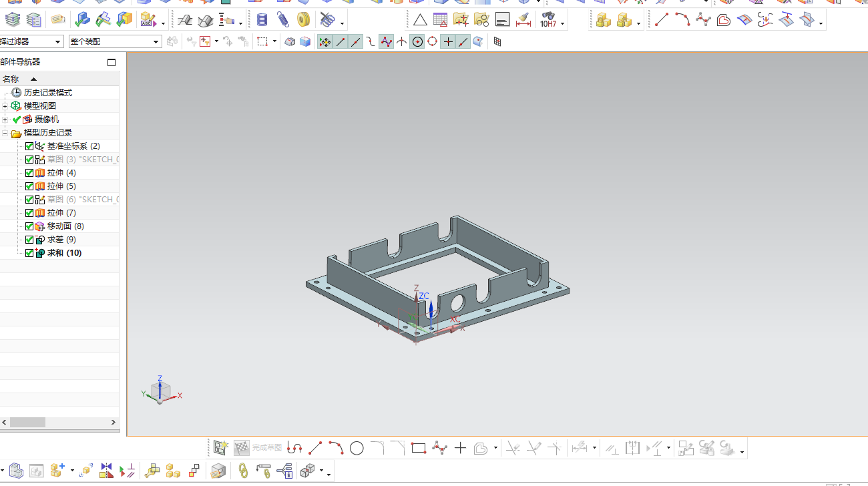Select the rectangle tool in sketch toolbar

coord(419,448)
